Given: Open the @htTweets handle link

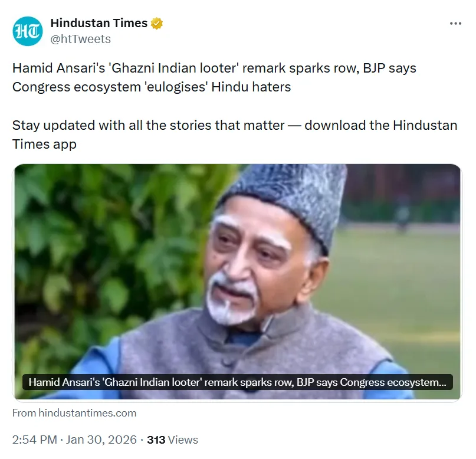Looking at the screenshot, I should (x=80, y=39).
